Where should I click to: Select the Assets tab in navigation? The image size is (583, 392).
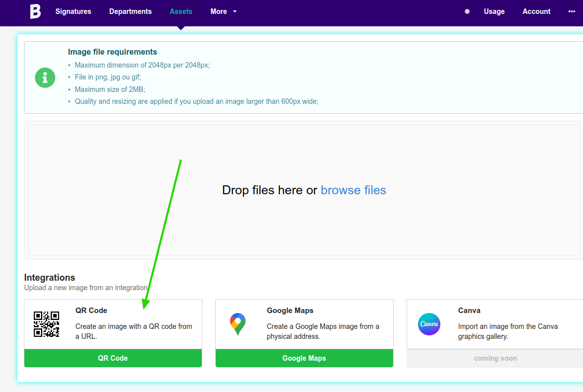click(x=181, y=11)
